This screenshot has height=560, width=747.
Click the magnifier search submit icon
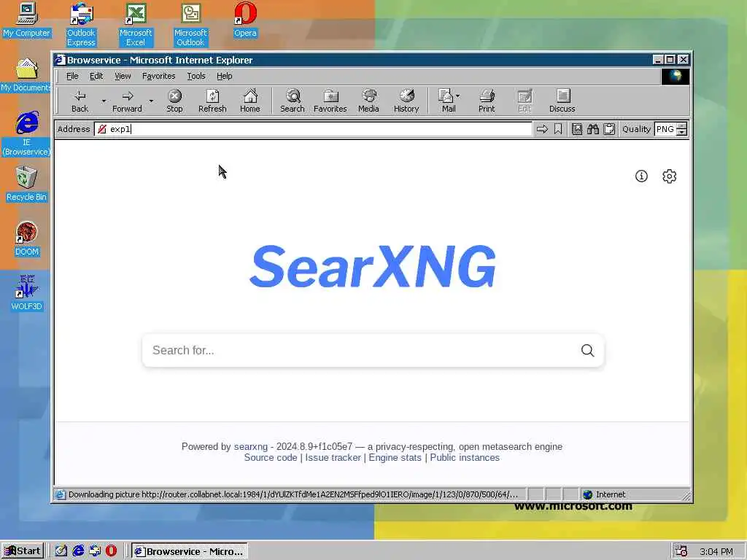(587, 351)
